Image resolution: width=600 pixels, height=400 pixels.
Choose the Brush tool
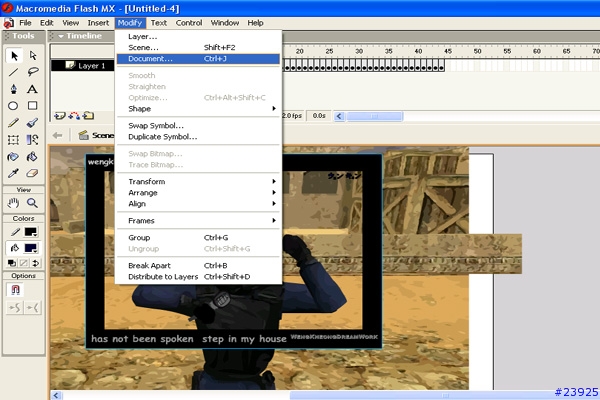click(33, 122)
